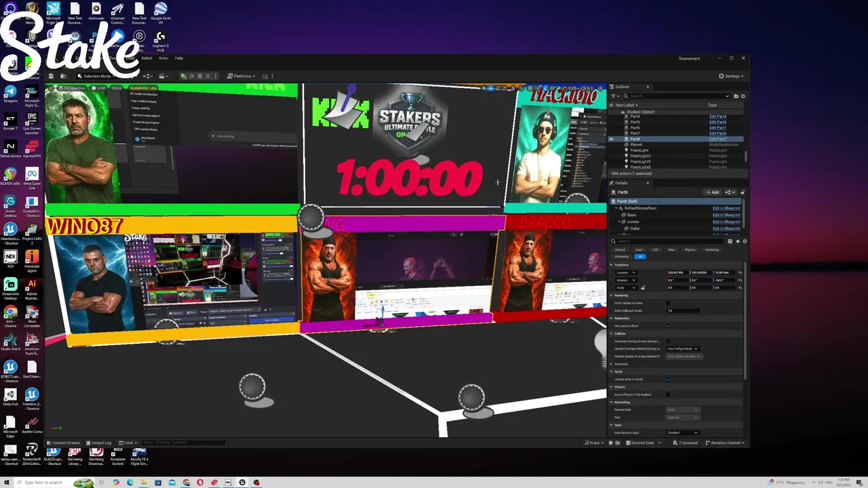
Task: Click the 7 Unsaved status button
Action: tap(686, 443)
